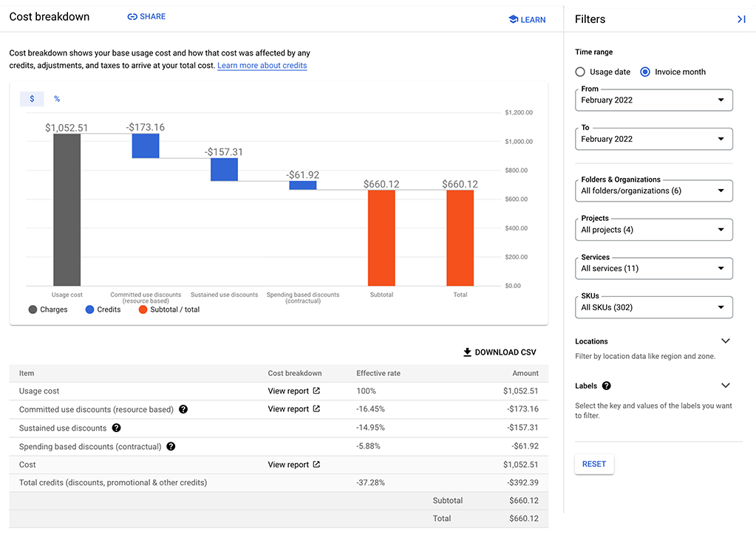This screenshot has width=756, height=554.
Task: Collapse the Filters panel arrow
Action: click(741, 19)
